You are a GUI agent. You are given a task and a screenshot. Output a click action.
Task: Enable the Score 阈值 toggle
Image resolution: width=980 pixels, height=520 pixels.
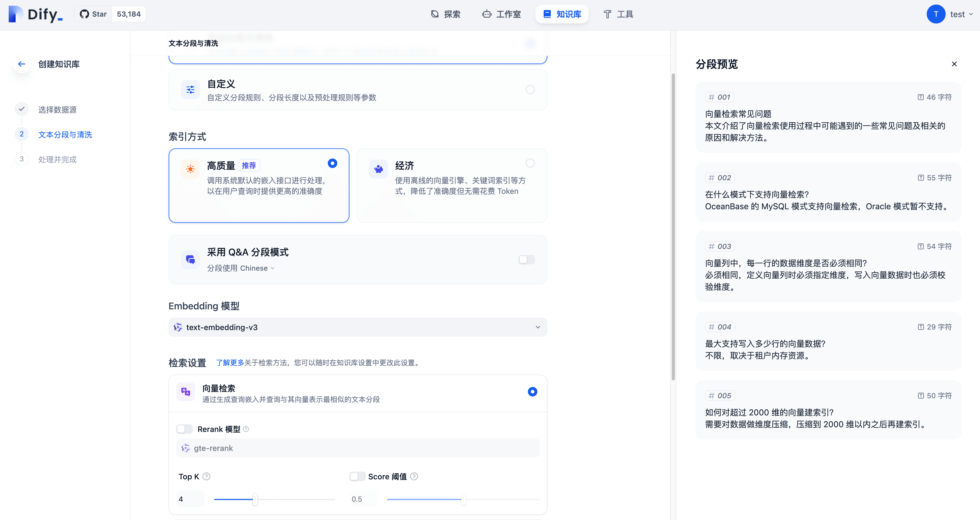tap(357, 477)
